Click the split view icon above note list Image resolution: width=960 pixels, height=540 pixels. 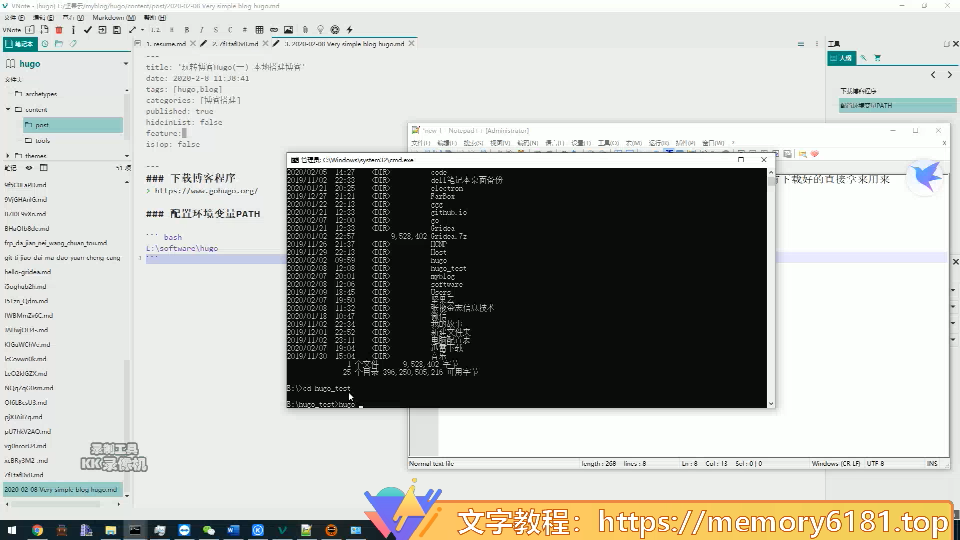43,168
